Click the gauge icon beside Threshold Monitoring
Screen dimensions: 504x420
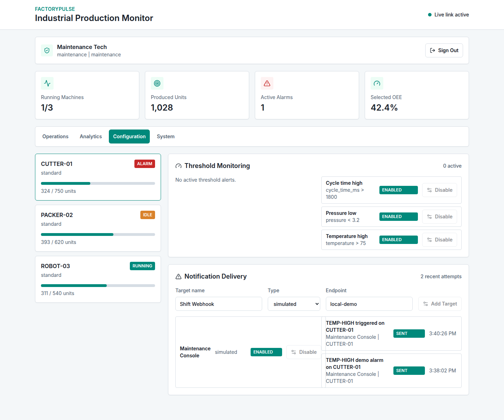[x=178, y=166]
